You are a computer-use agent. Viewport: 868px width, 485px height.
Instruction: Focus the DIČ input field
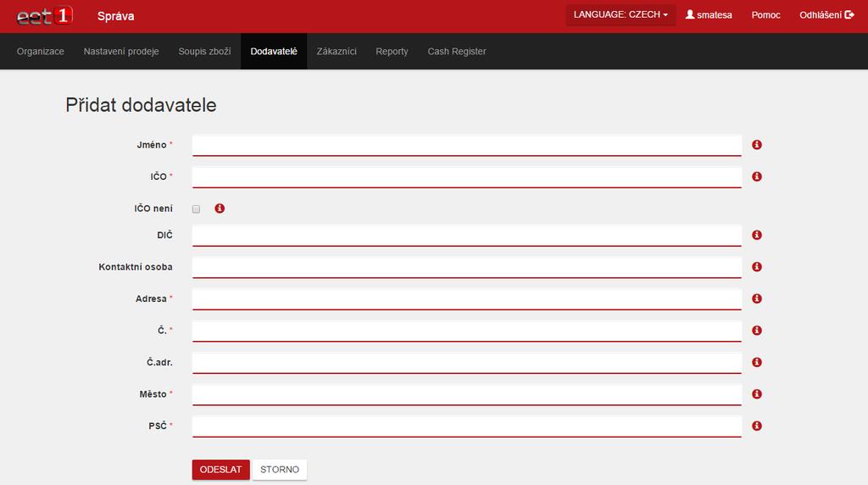[467, 236]
